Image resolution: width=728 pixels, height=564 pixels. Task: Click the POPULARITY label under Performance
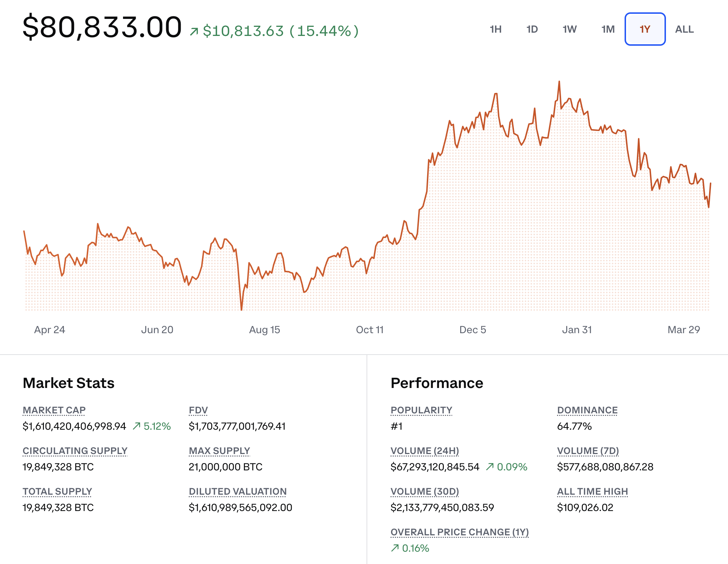click(x=421, y=410)
